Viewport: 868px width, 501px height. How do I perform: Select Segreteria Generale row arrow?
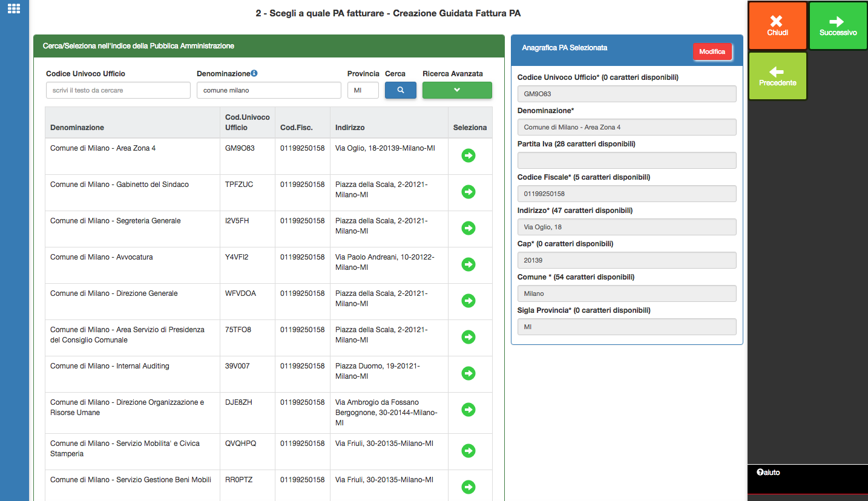(x=469, y=228)
